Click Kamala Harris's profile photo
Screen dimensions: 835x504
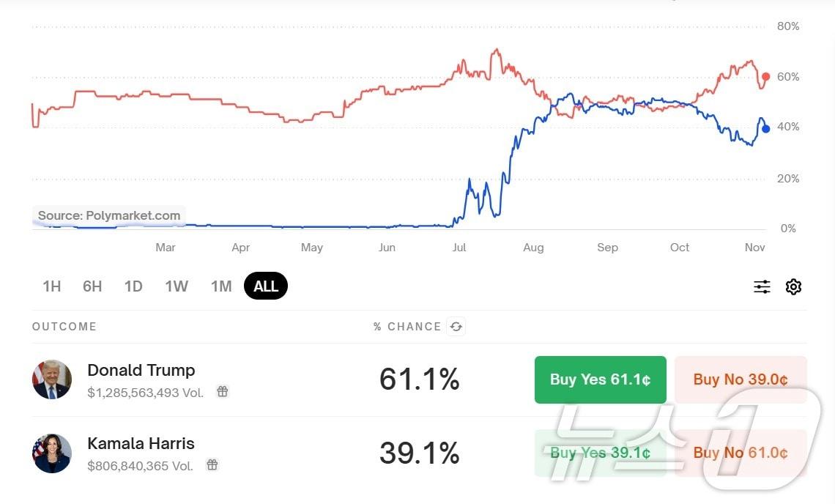52,453
